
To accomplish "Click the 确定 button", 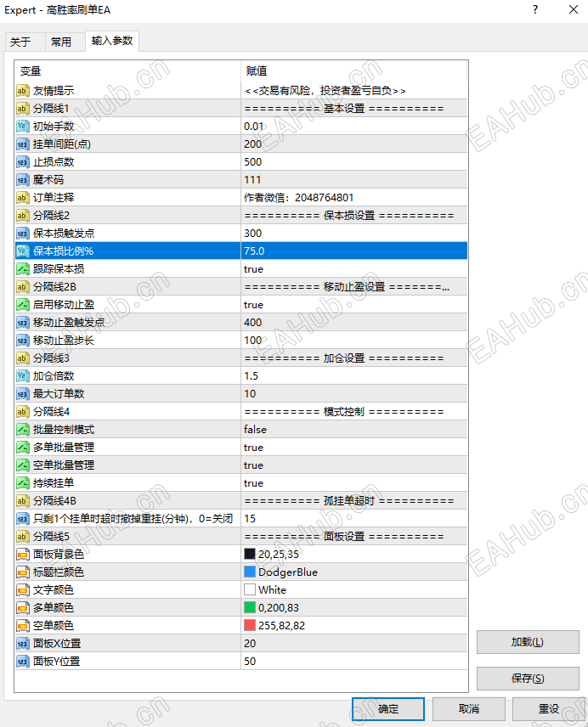I will tap(388, 709).
